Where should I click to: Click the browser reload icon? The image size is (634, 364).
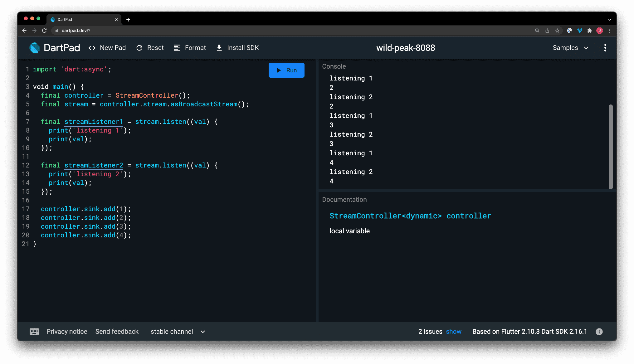(x=44, y=31)
